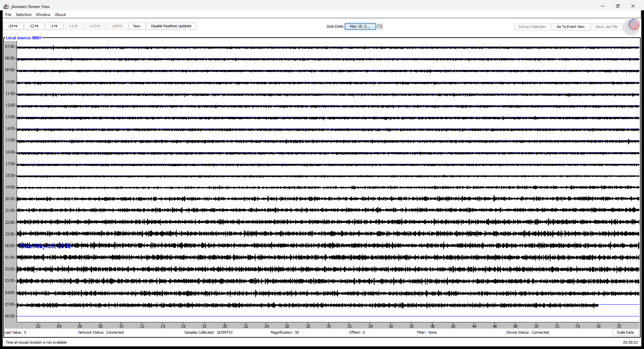This screenshot has height=349, width=644.
Task: Disable Realtime Updates
Action: 171,26
